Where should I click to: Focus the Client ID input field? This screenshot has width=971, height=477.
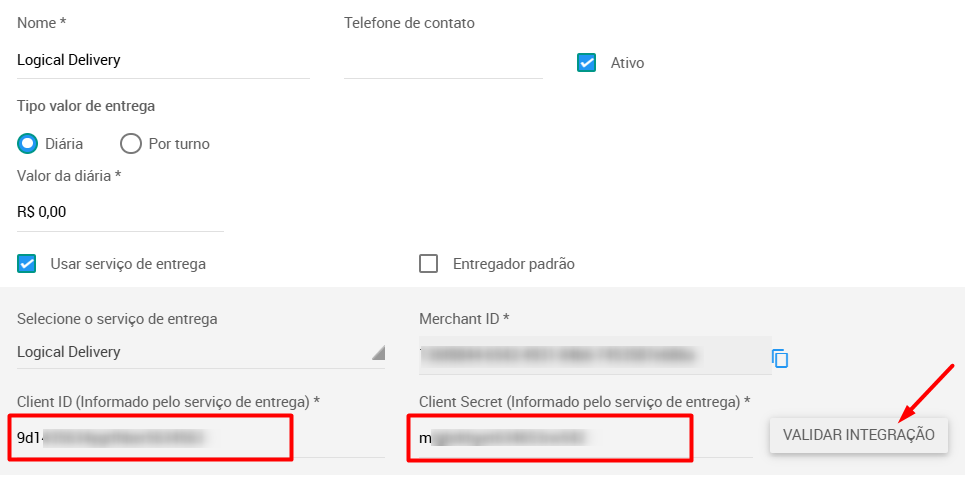click(201, 439)
